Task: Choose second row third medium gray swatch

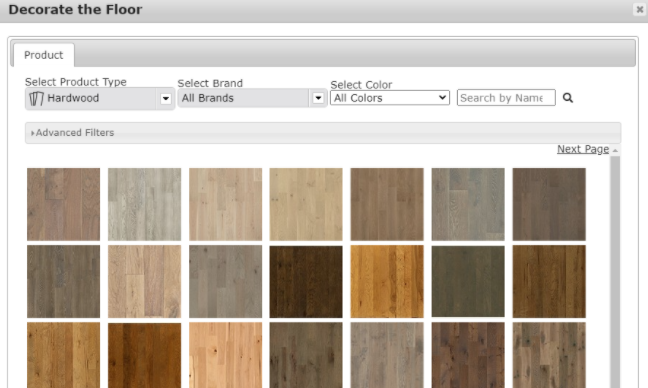Action: [x=226, y=281]
